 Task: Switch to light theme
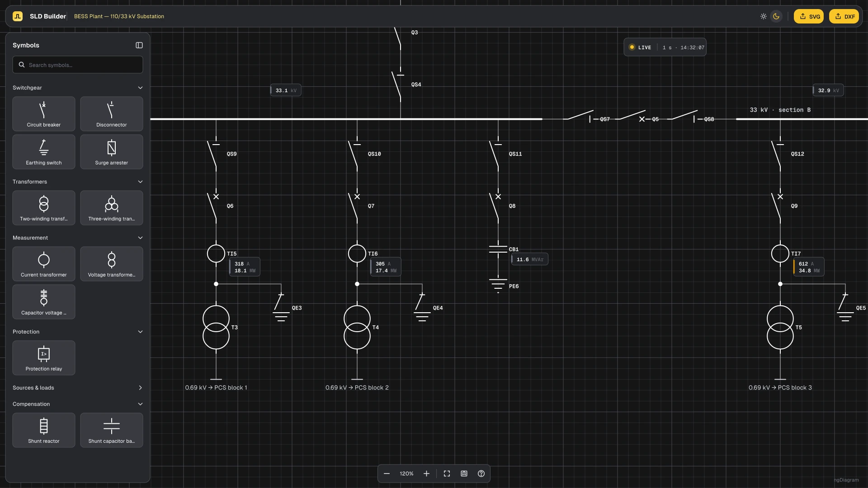[764, 16]
